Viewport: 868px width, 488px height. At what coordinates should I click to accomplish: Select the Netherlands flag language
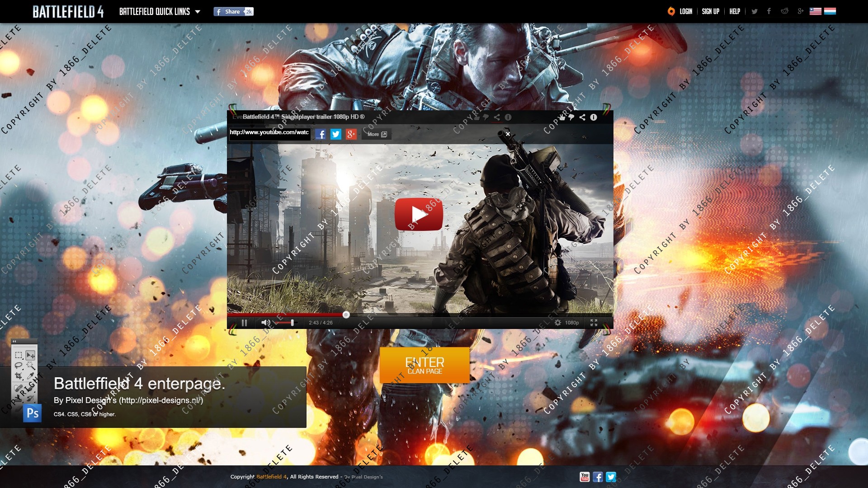830,11
